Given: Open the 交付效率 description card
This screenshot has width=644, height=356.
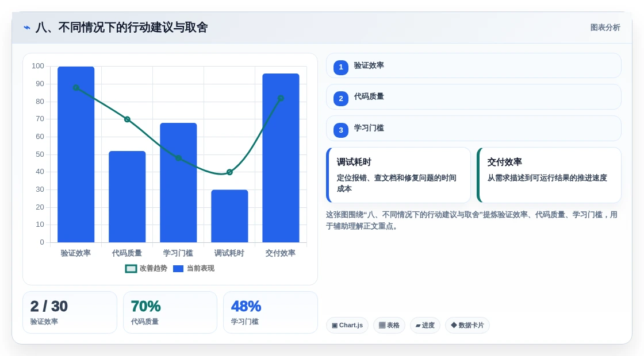Looking at the screenshot, I should pos(549,175).
